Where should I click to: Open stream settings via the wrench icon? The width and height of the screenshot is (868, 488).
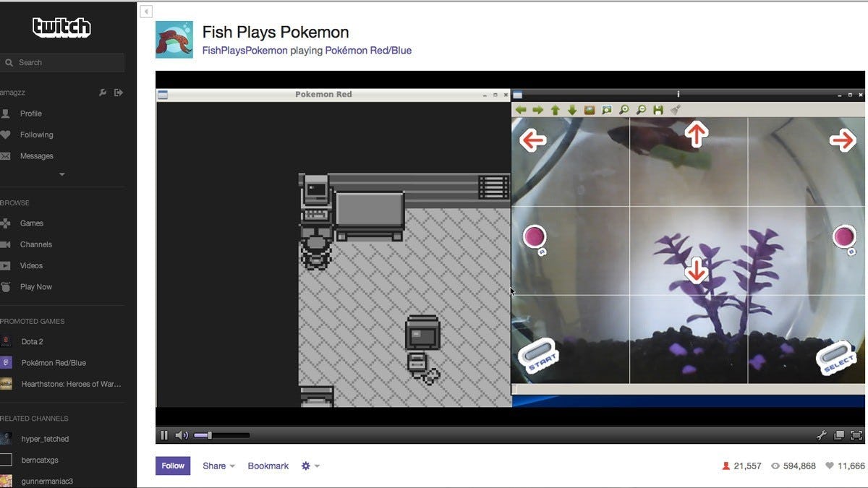(x=823, y=435)
